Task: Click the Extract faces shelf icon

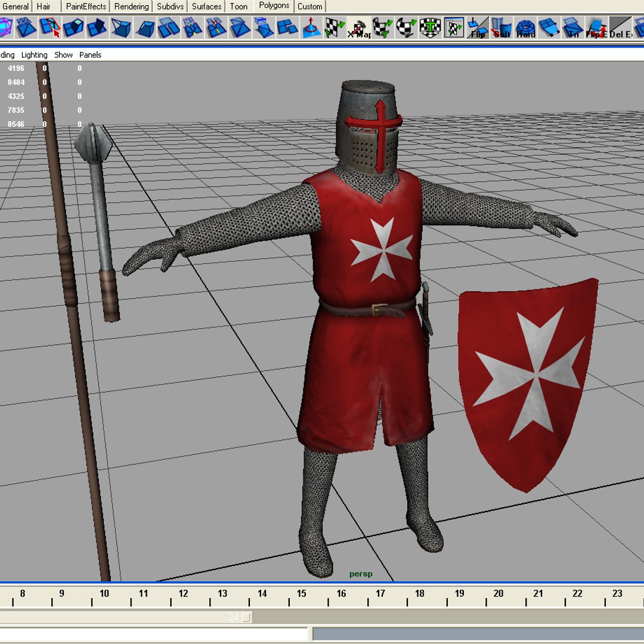Action: (168, 28)
